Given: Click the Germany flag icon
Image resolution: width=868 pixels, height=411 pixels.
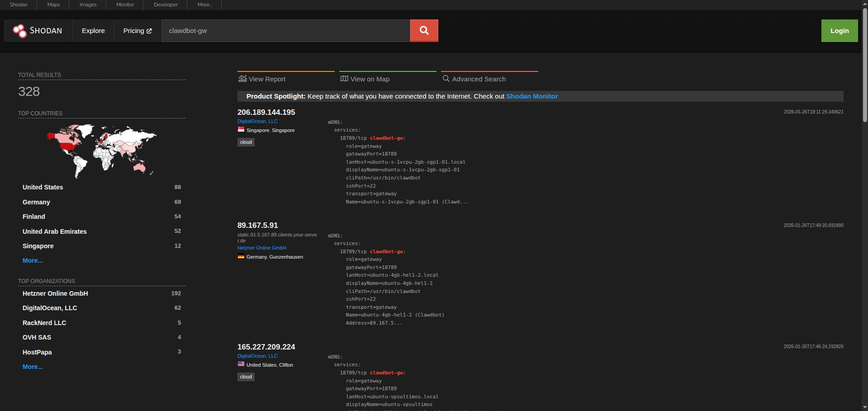Looking at the screenshot, I should (241, 257).
